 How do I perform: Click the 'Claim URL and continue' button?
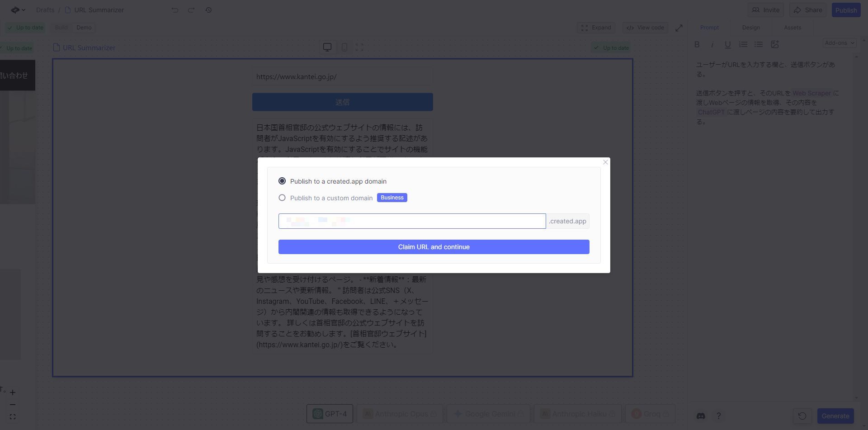point(434,246)
